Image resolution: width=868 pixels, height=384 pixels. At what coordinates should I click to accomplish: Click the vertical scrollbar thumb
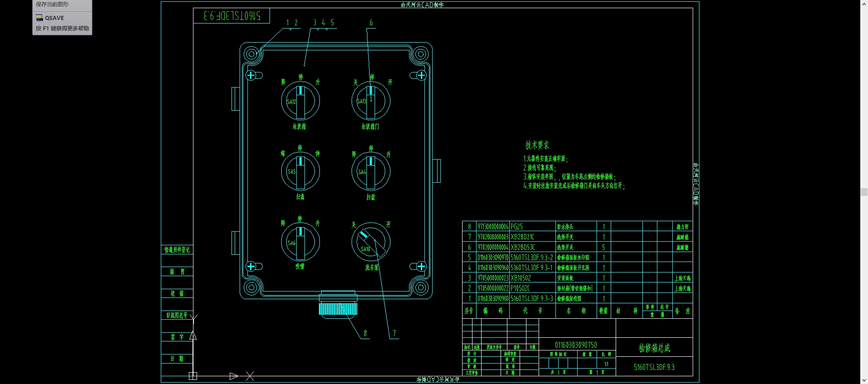pos(864,192)
